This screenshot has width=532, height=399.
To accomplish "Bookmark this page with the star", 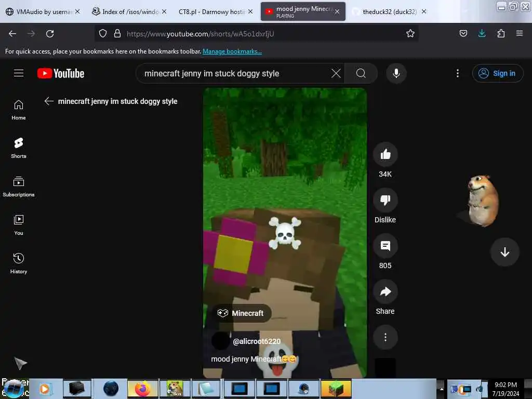I will [410, 34].
